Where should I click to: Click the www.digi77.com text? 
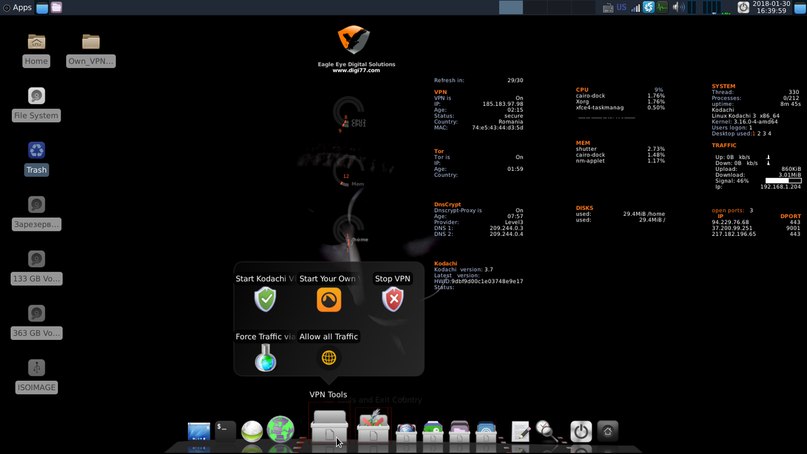[x=356, y=71]
